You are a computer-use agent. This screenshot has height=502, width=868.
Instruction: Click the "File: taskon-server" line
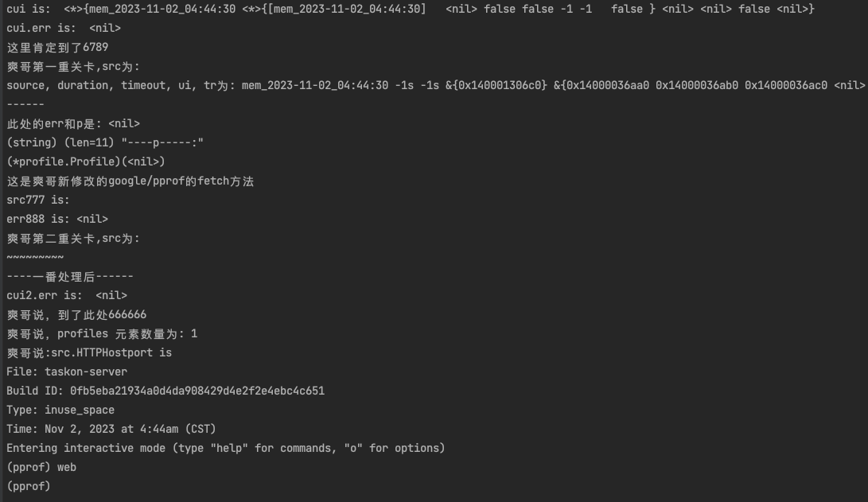click(x=67, y=372)
